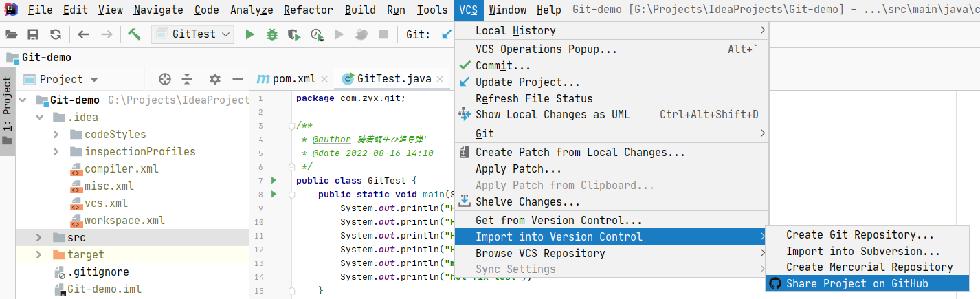Open Browse VCS Repository submenu

[612, 253]
